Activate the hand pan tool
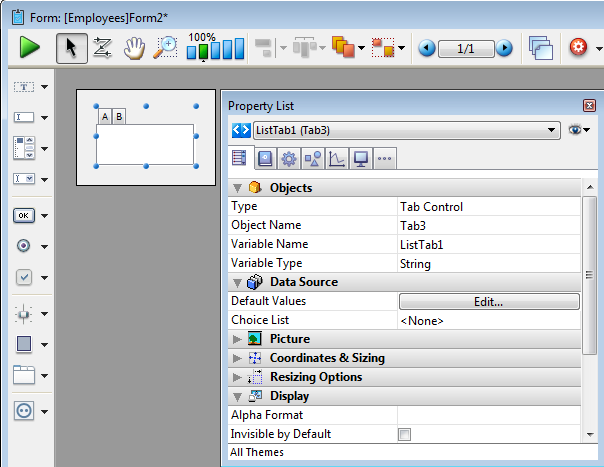604x467 pixels. click(135, 47)
